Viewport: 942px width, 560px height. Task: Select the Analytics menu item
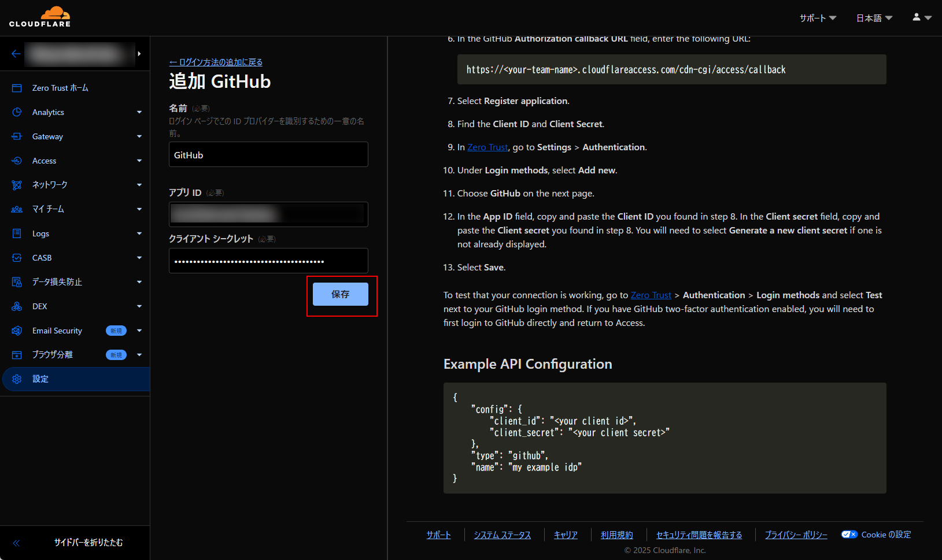[75, 112]
